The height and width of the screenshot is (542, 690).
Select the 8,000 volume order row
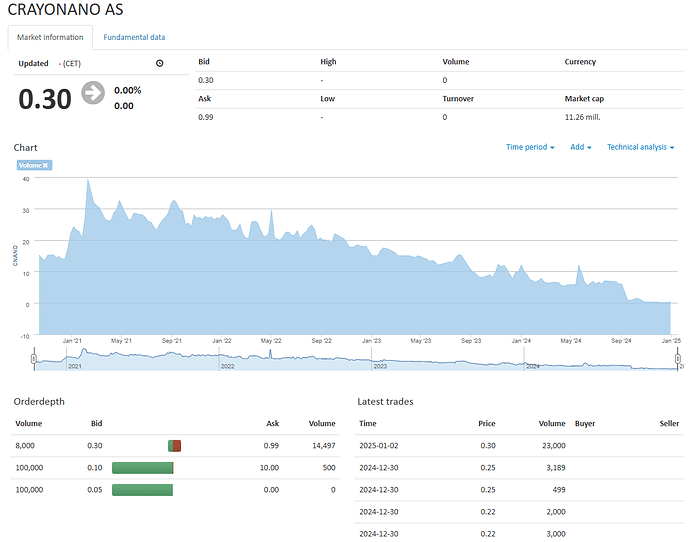click(175, 446)
